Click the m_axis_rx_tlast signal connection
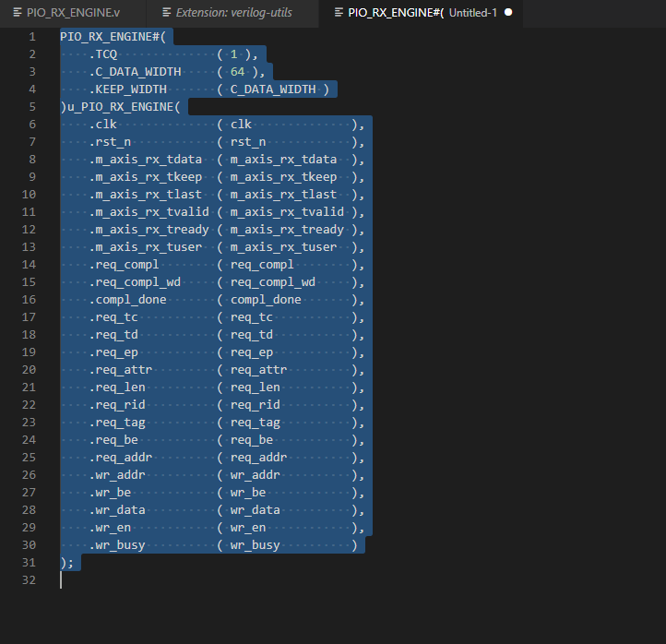666x644 pixels. (x=284, y=195)
